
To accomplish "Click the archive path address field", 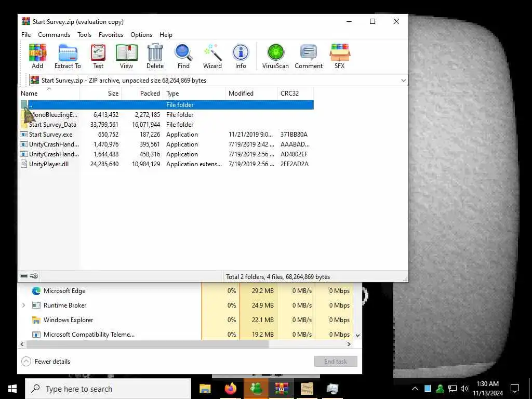I will [218, 81].
